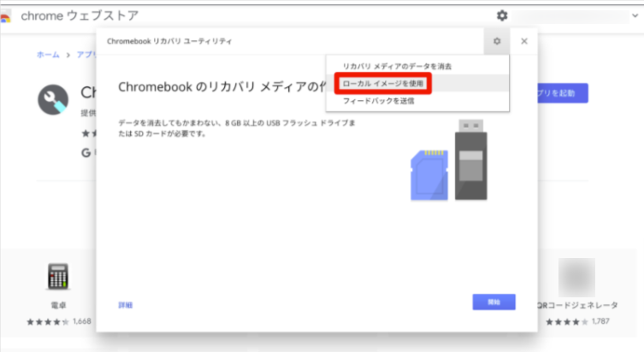Click the アプリを起動 button in the web store

coord(562,93)
